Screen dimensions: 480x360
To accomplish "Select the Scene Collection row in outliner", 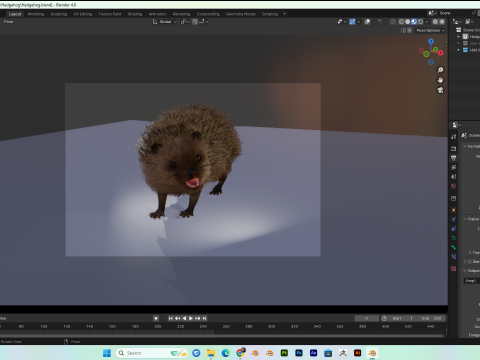I will coord(468,30).
